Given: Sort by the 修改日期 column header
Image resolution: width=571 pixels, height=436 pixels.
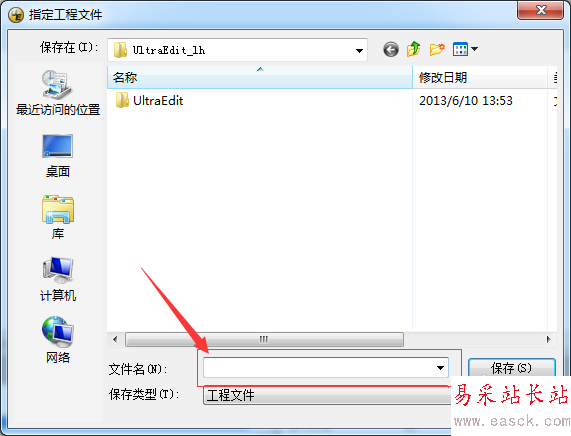Looking at the screenshot, I should point(480,77).
